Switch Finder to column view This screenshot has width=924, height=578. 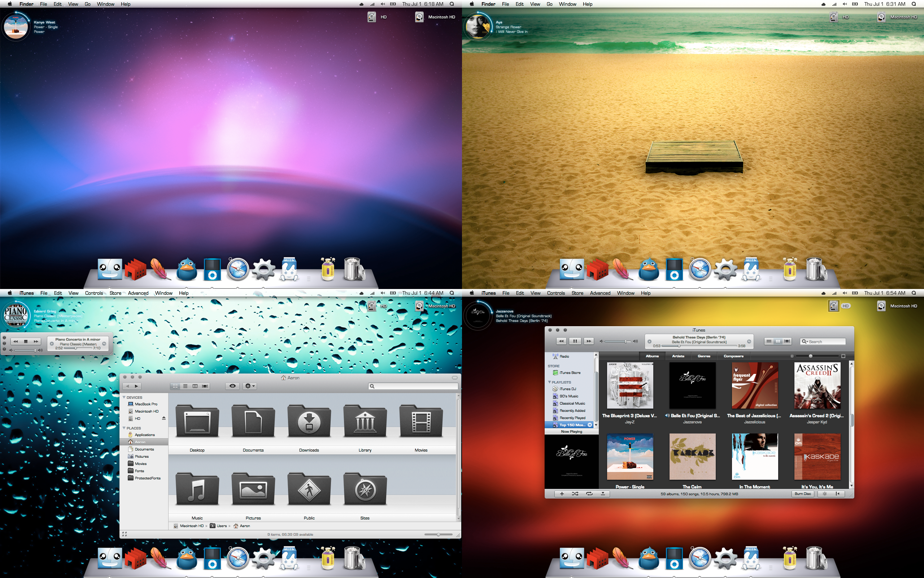click(195, 386)
